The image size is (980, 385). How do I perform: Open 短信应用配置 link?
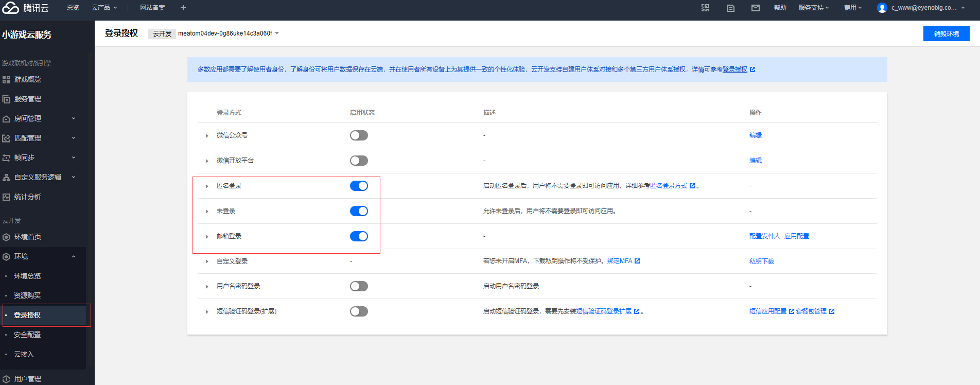point(768,311)
